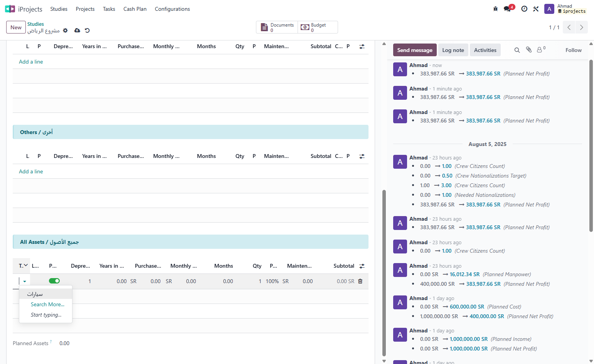This screenshot has height=364, width=594.
Task: Open the Configurations menu
Action: [x=172, y=9]
